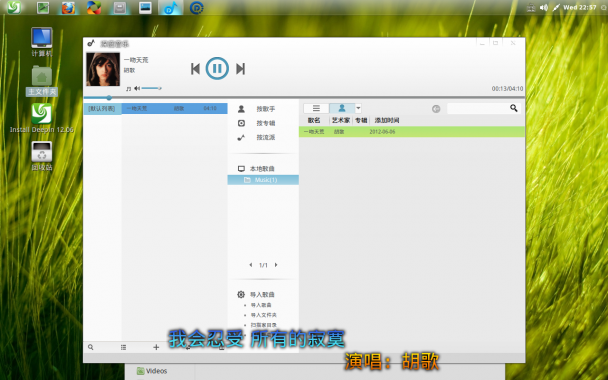Sort by song name column (歌名)
This screenshot has height=380, width=608.
tap(314, 120)
